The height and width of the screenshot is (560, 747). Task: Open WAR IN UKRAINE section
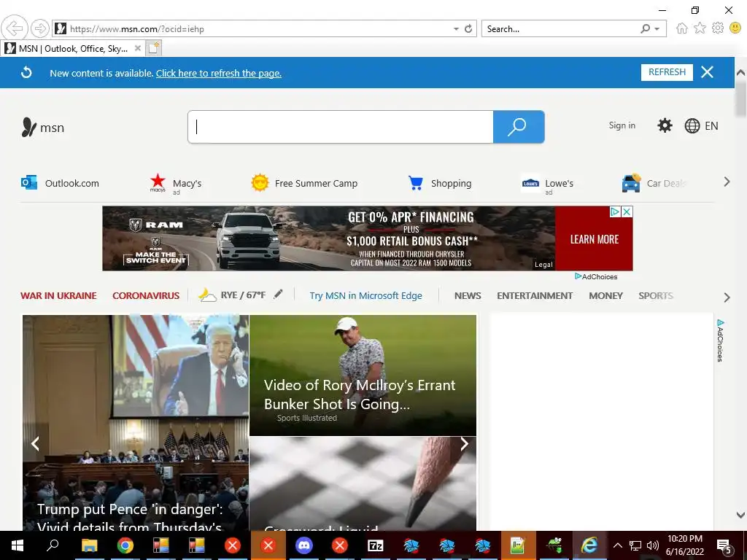point(58,296)
